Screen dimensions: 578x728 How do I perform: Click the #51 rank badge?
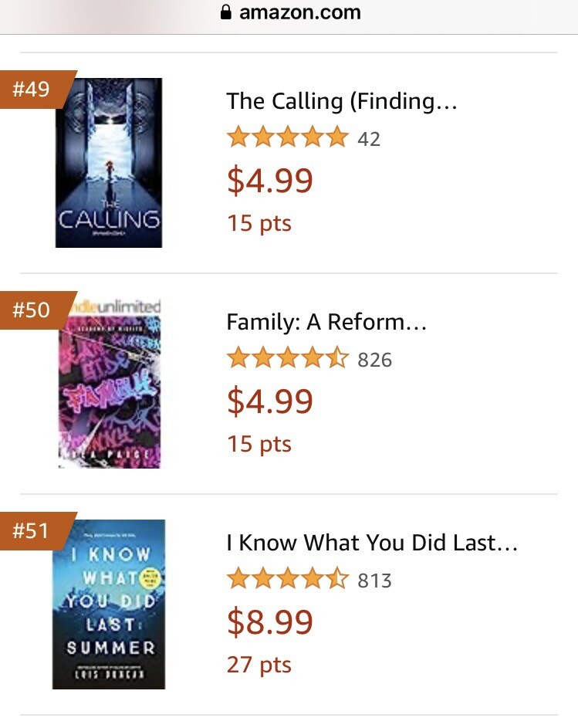click(x=32, y=531)
